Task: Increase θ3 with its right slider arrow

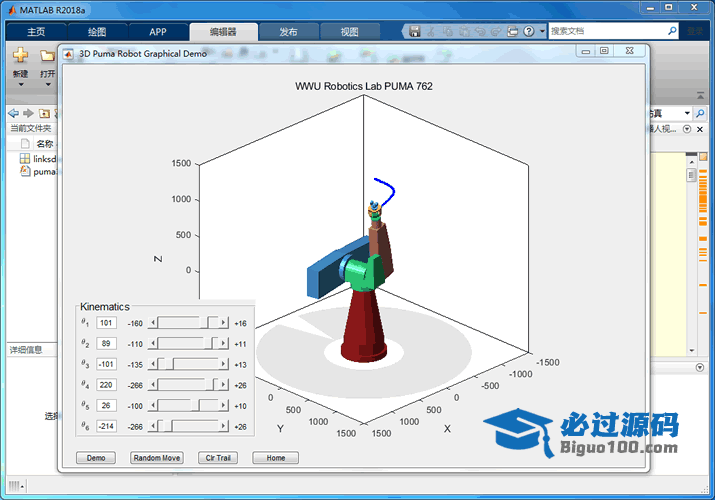Action: pos(223,364)
